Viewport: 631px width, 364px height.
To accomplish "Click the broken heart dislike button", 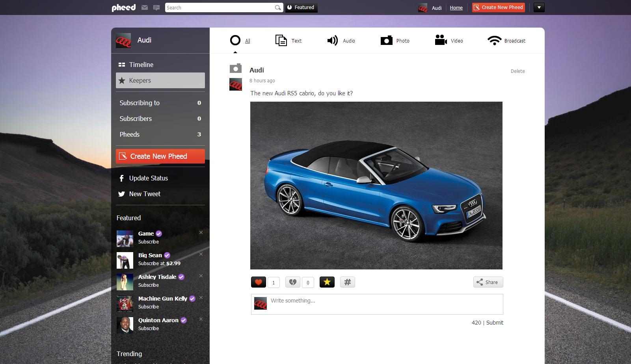I will point(292,282).
